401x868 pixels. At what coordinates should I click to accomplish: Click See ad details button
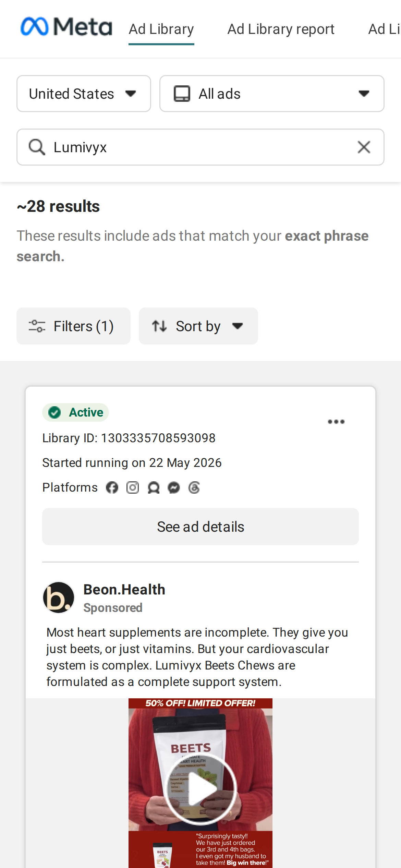[x=200, y=527]
